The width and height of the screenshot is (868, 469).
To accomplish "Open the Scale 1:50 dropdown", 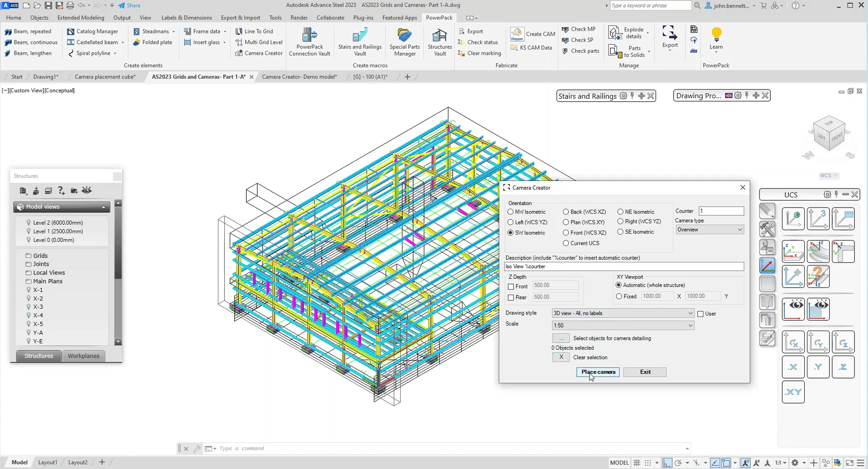I will click(x=623, y=325).
